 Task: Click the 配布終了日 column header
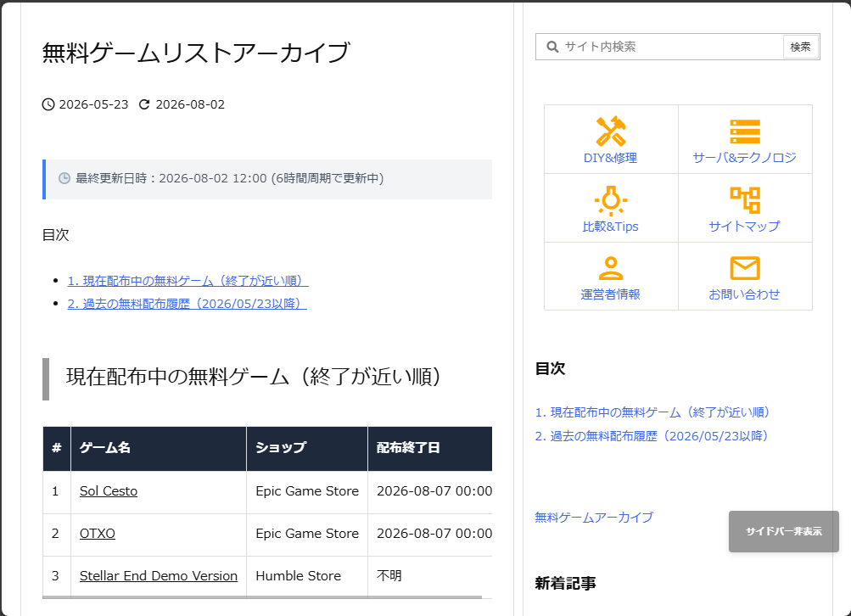click(x=430, y=448)
